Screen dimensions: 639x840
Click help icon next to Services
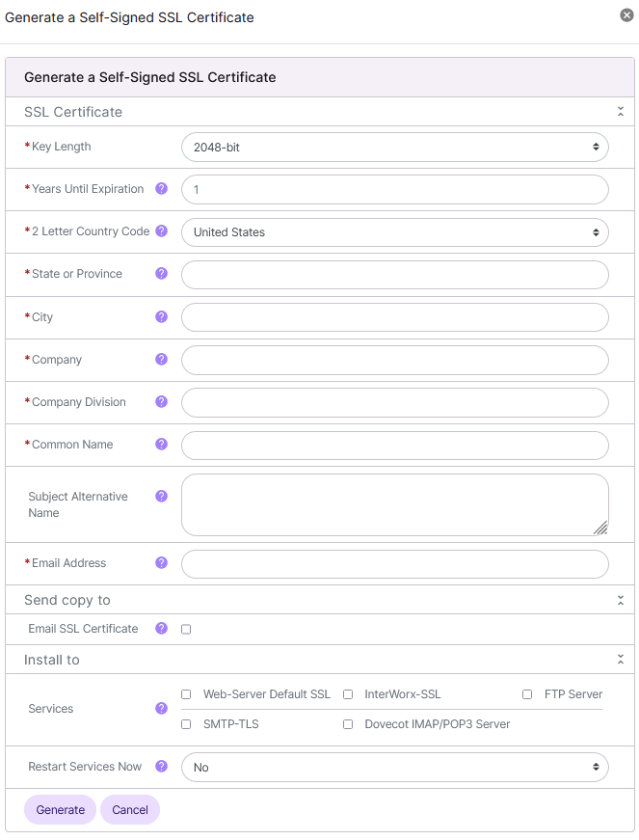tap(161, 708)
